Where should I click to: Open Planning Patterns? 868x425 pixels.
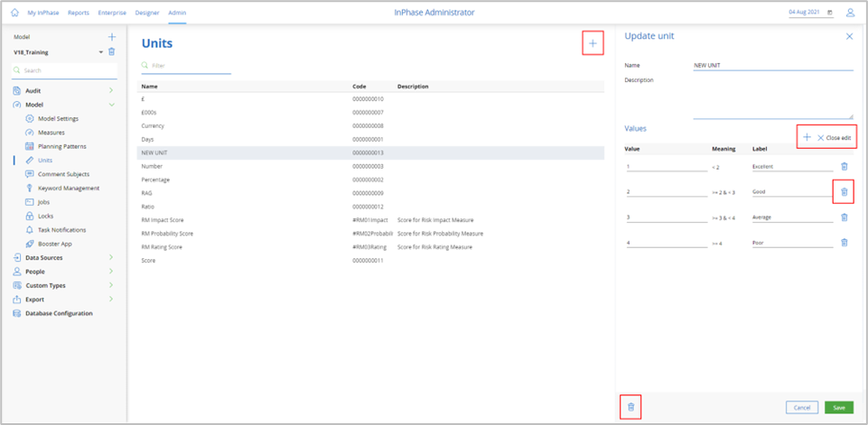click(x=62, y=147)
